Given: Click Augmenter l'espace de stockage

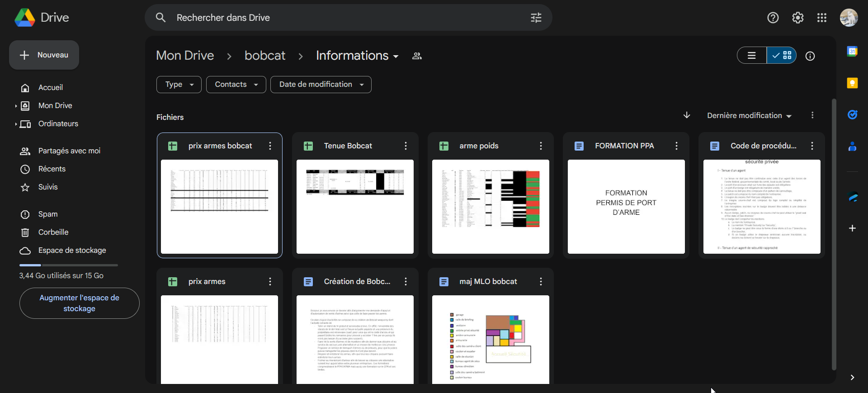Looking at the screenshot, I should click(x=79, y=303).
